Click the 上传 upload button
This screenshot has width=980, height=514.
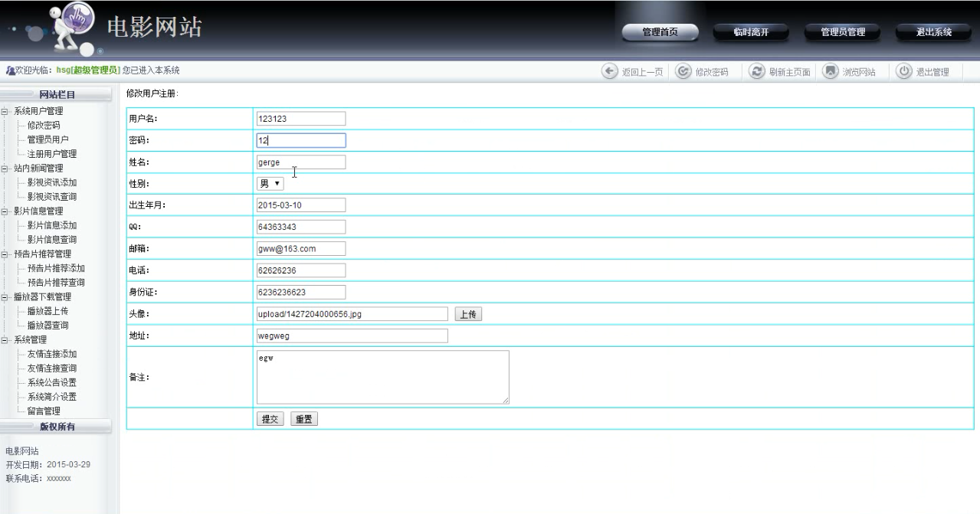(469, 314)
